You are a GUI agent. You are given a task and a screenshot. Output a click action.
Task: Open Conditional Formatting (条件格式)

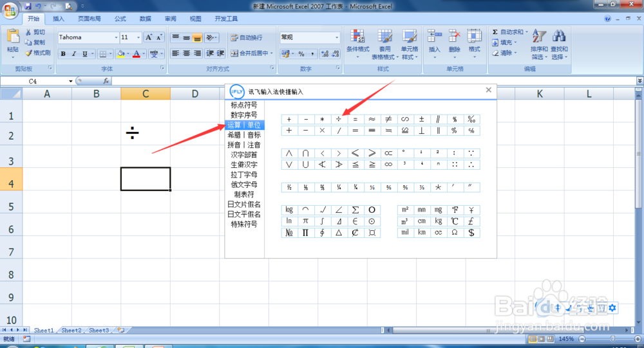click(357, 44)
